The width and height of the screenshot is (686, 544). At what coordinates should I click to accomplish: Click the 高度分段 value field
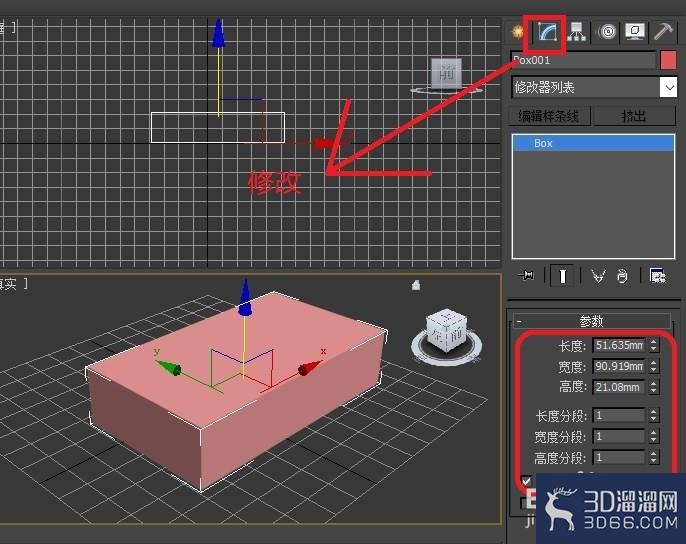pos(619,457)
